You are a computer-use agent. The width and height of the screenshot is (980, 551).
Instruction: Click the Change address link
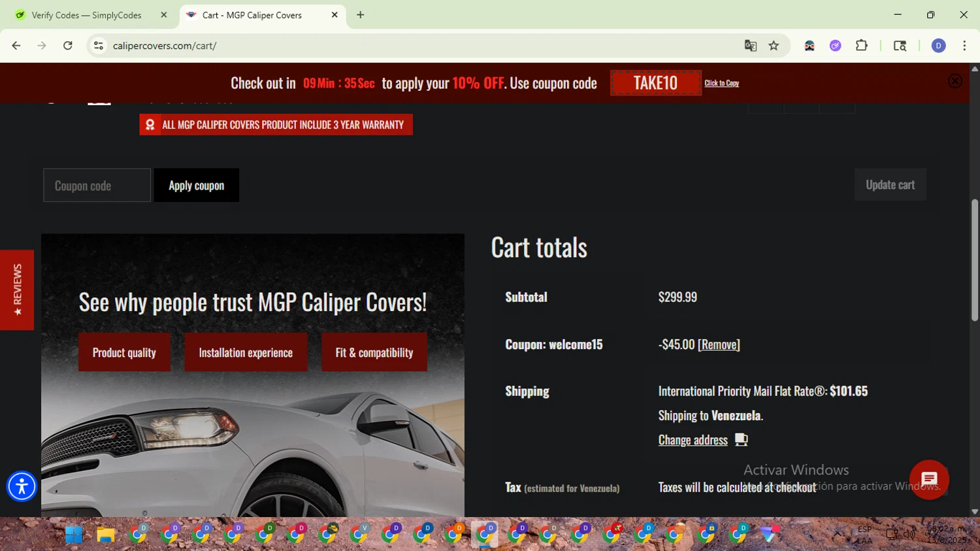693,440
